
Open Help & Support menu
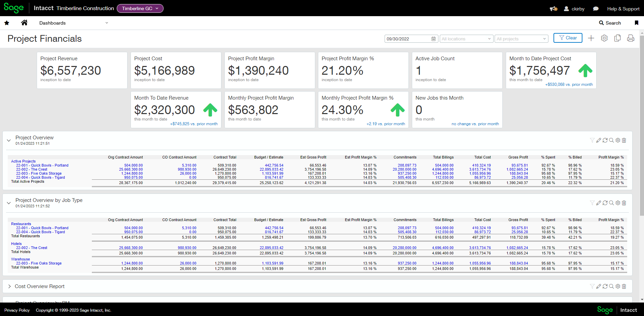click(x=623, y=9)
